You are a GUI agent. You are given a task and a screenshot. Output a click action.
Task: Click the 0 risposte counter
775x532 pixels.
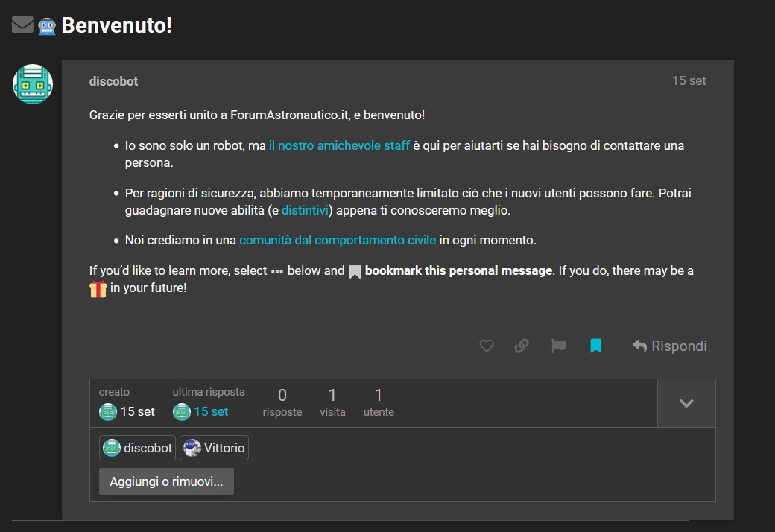(x=282, y=402)
